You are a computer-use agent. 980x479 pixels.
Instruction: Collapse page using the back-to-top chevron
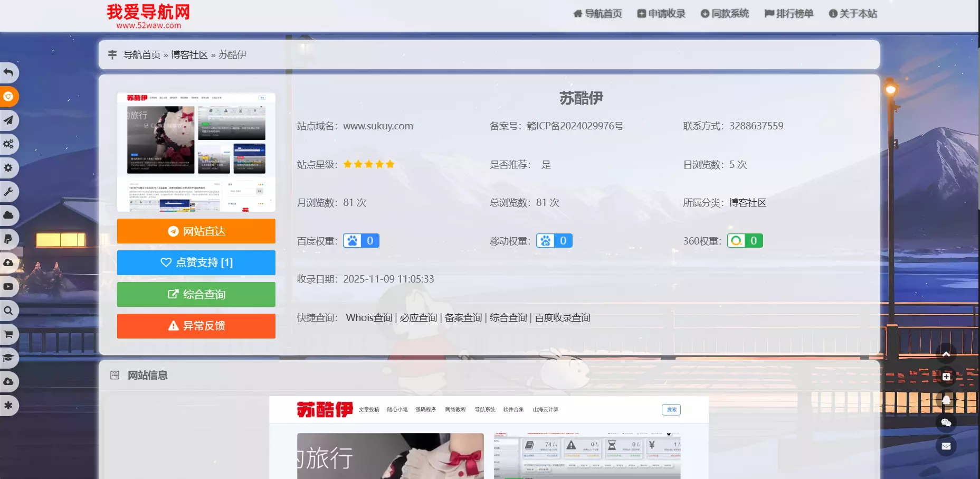pos(946,354)
